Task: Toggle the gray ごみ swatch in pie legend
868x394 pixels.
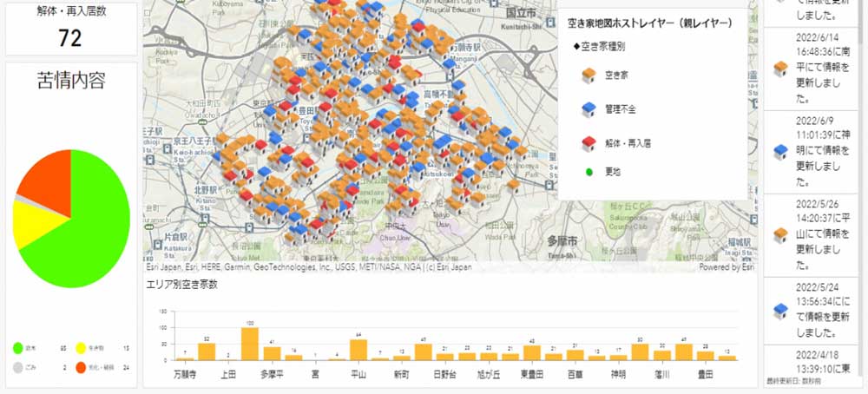Action: point(17,368)
